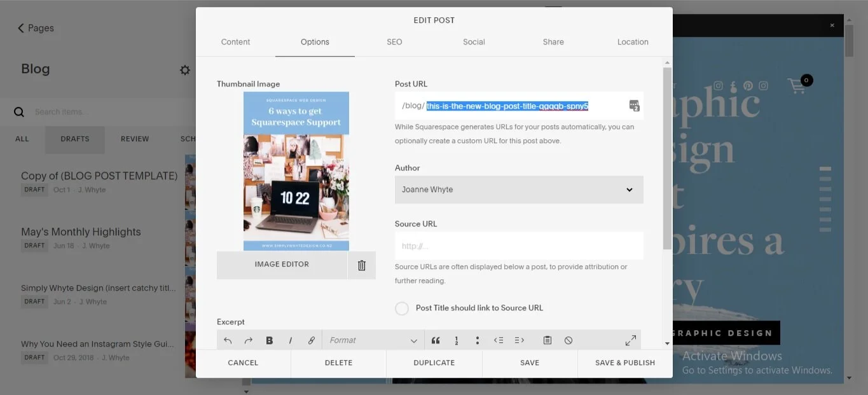Decrease indent in Excerpt toolbar

click(x=499, y=340)
